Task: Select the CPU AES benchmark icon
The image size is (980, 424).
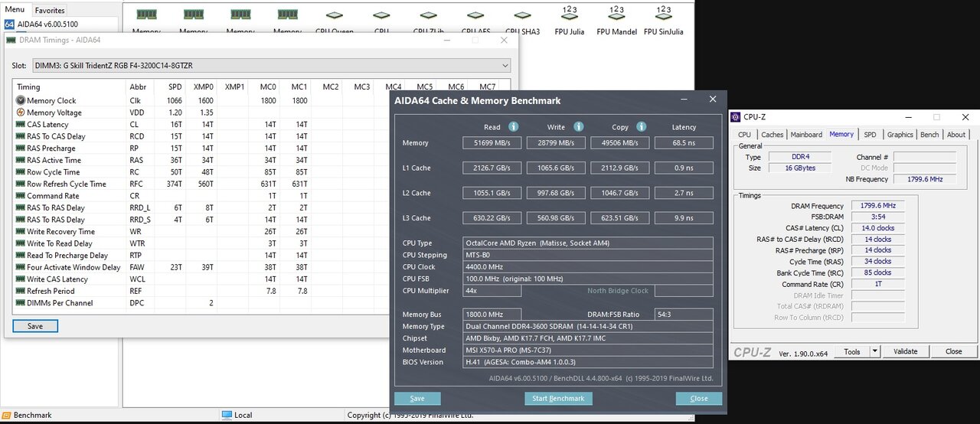Action: [475, 15]
